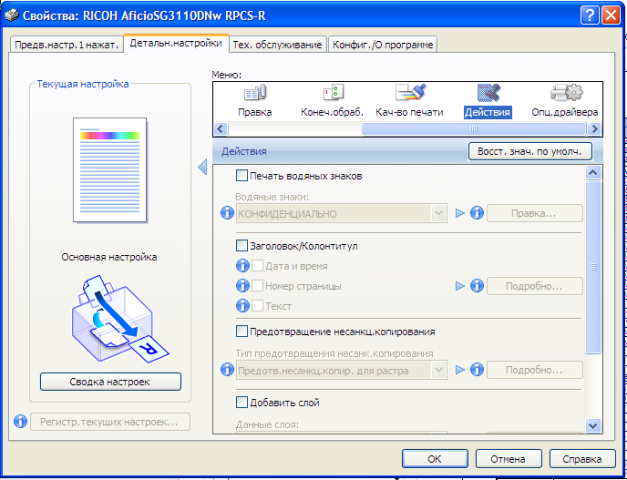Click info icon for Дата и время

tap(242, 266)
